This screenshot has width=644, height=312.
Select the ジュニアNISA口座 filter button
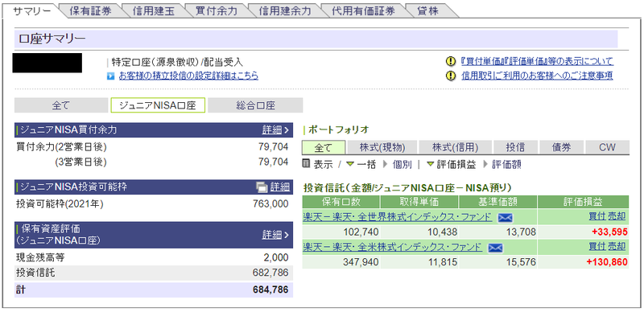(158, 105)
